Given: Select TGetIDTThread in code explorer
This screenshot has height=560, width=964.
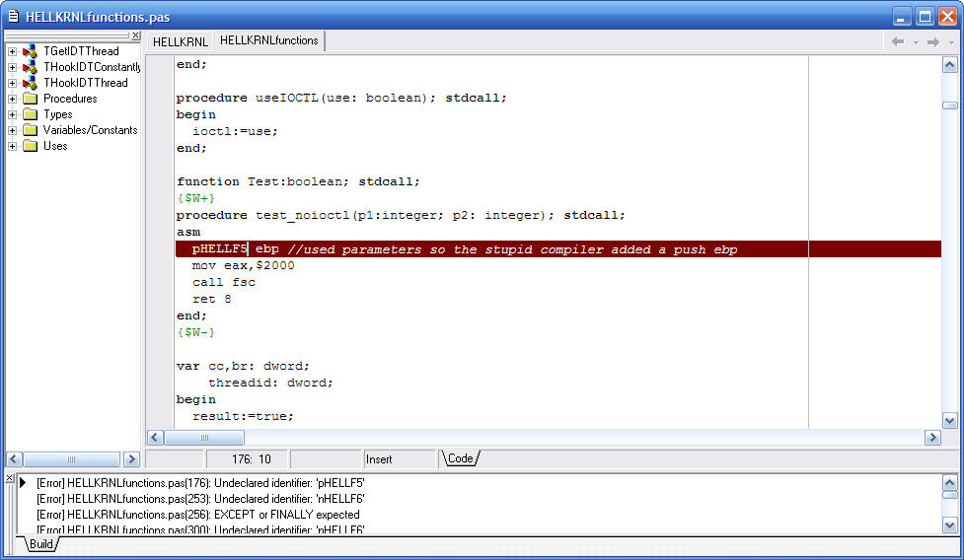Looking at the screenshot, I should click(x=81, y=51).
